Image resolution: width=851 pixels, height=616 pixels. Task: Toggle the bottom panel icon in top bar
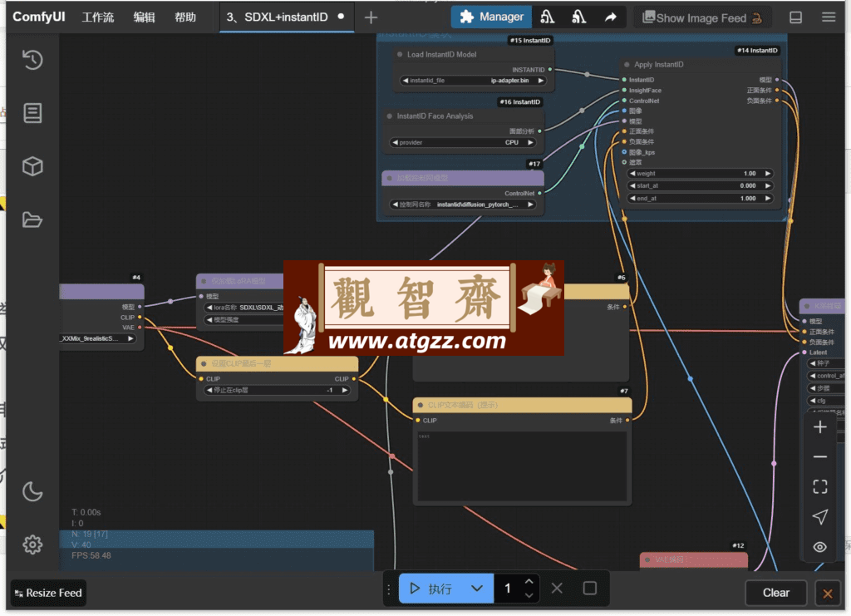click(x=795, y=17)
